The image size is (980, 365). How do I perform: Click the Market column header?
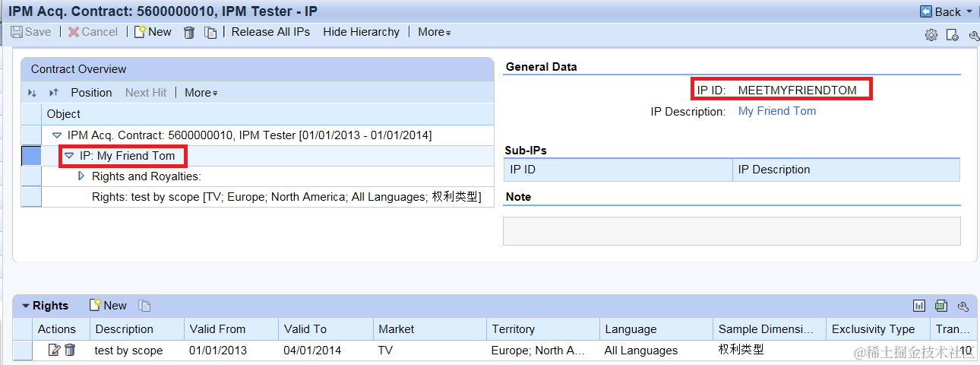(429, 329)
